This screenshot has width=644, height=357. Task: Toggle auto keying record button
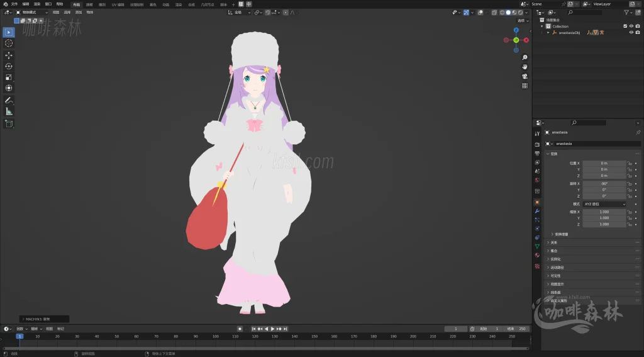[240, 329]
